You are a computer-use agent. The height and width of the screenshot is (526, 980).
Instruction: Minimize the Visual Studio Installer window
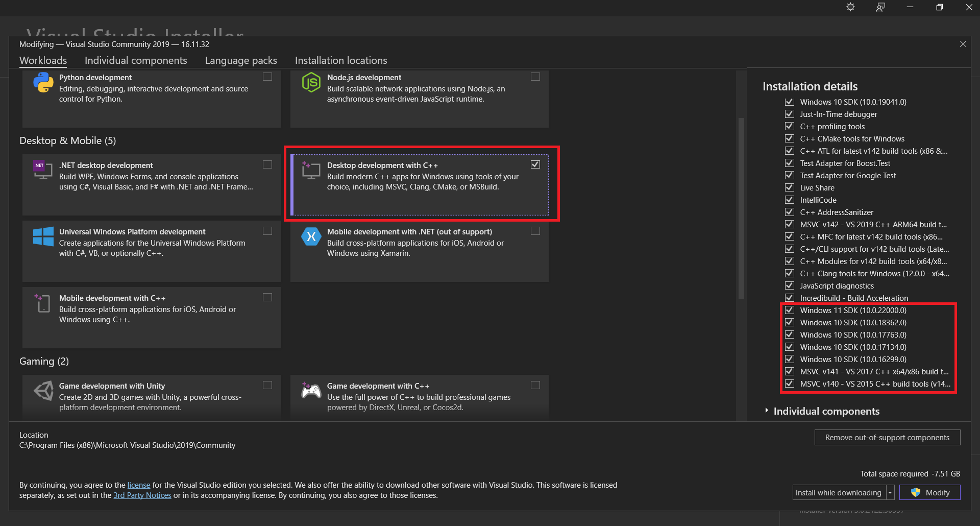coord(910,7)
